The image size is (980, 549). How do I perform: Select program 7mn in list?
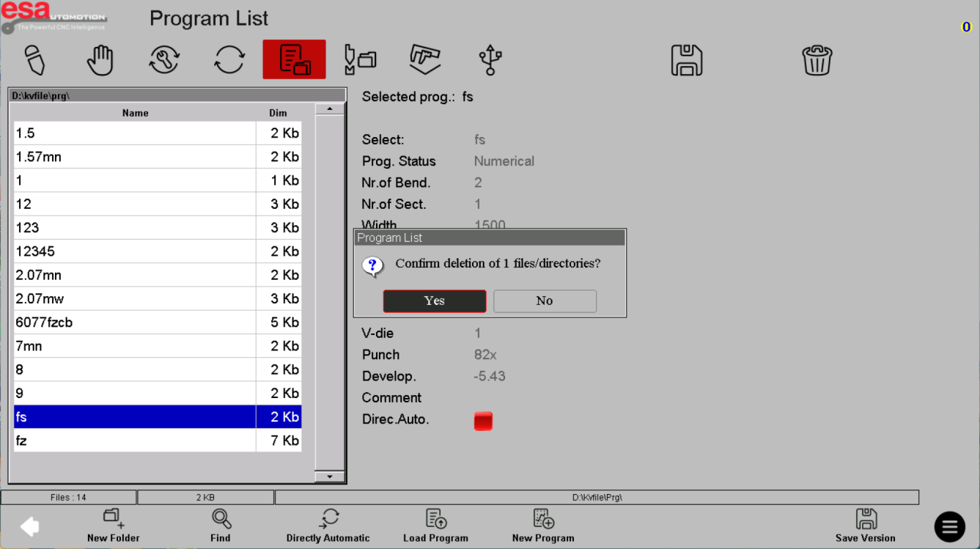point(158,346)
